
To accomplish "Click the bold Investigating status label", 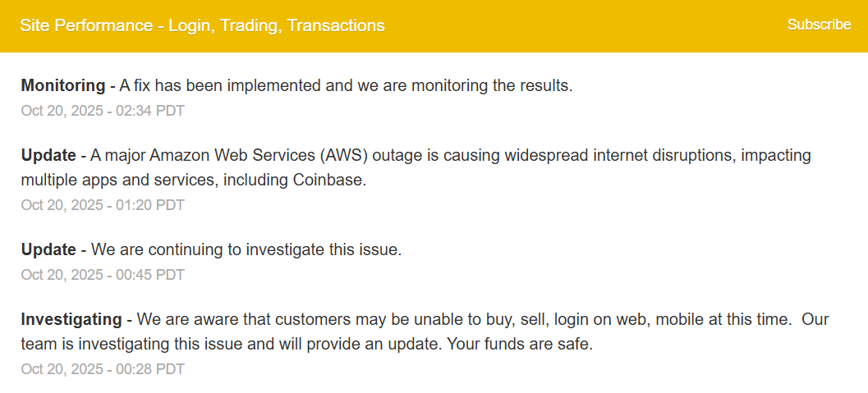I will 71,319.
